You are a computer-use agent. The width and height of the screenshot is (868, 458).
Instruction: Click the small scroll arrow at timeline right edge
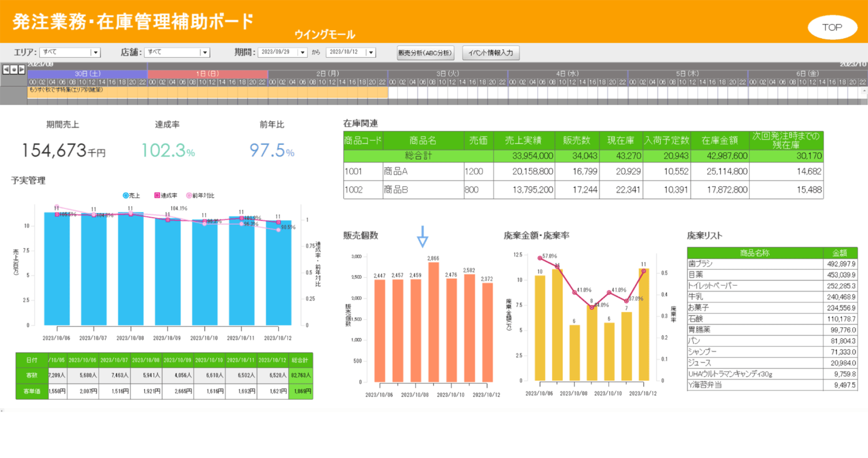(864, 91)
